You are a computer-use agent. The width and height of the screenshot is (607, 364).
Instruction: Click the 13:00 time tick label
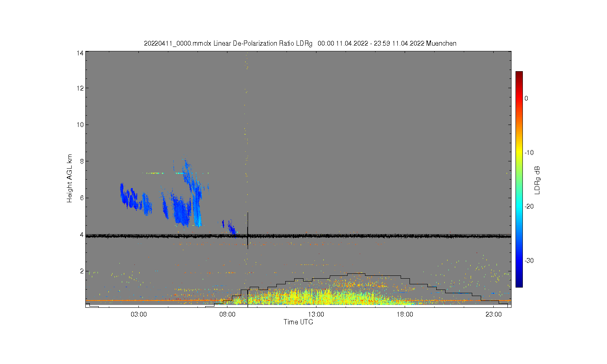pyautogui.click(x=316, y=314)
